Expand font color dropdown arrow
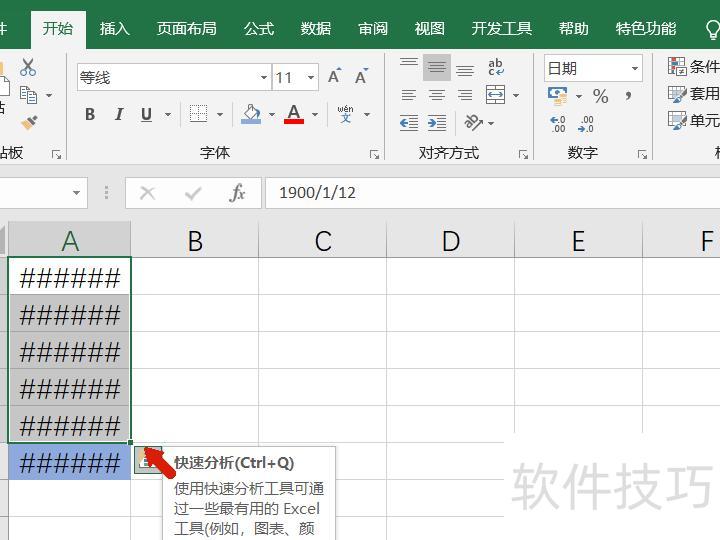This screenshot has height=540, width=720. (315, 114)
